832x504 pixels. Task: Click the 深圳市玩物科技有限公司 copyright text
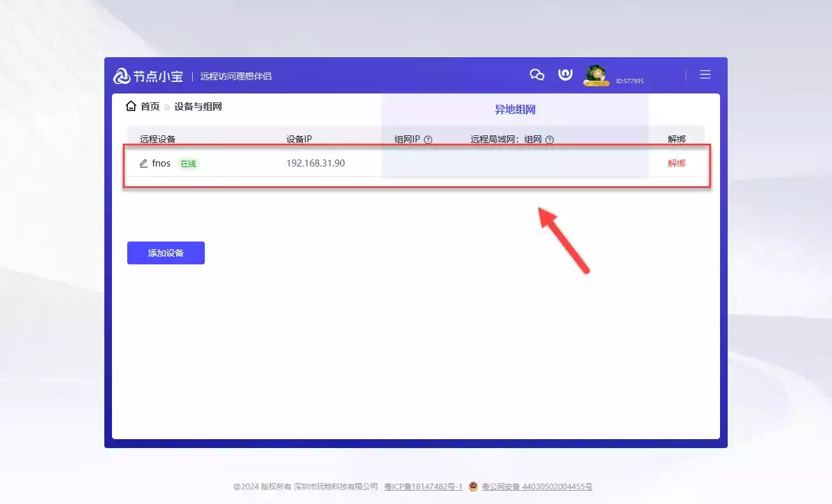(x=336, y=487)
